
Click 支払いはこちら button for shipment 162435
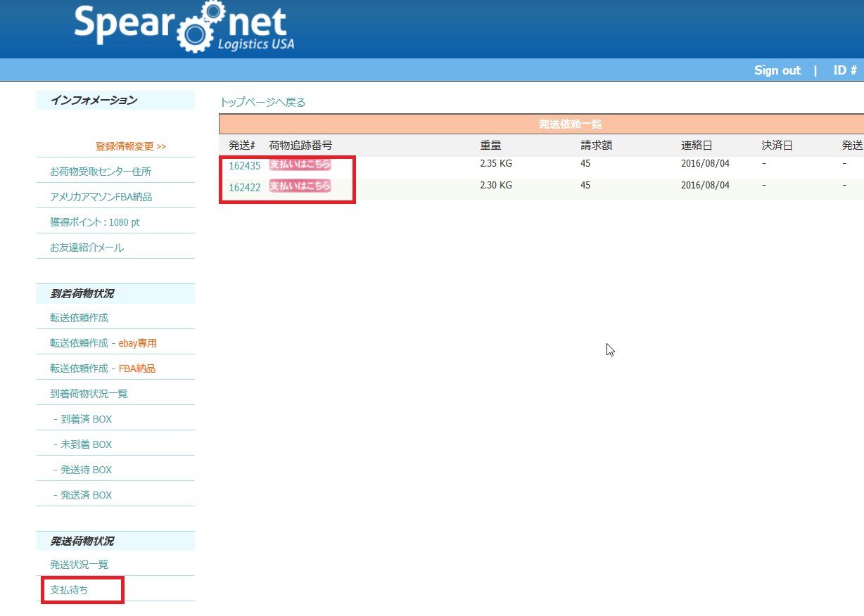[x=300, y=165]
